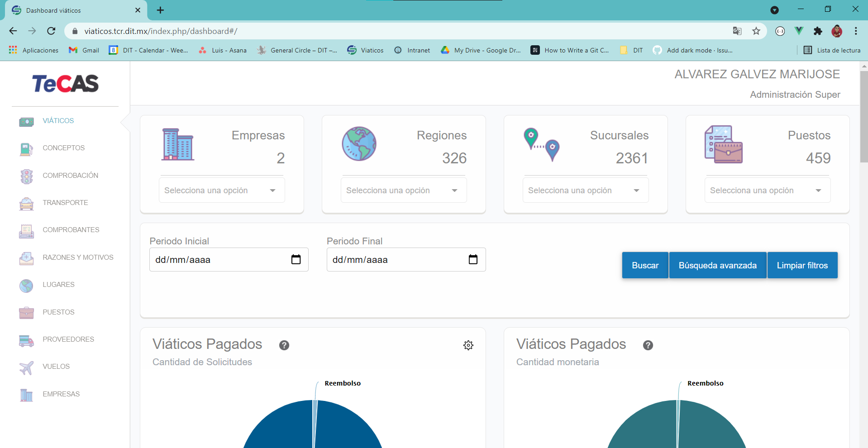Open Comprobación traffic light icon
Screen dimensions: 868x448
pos(26,176)
